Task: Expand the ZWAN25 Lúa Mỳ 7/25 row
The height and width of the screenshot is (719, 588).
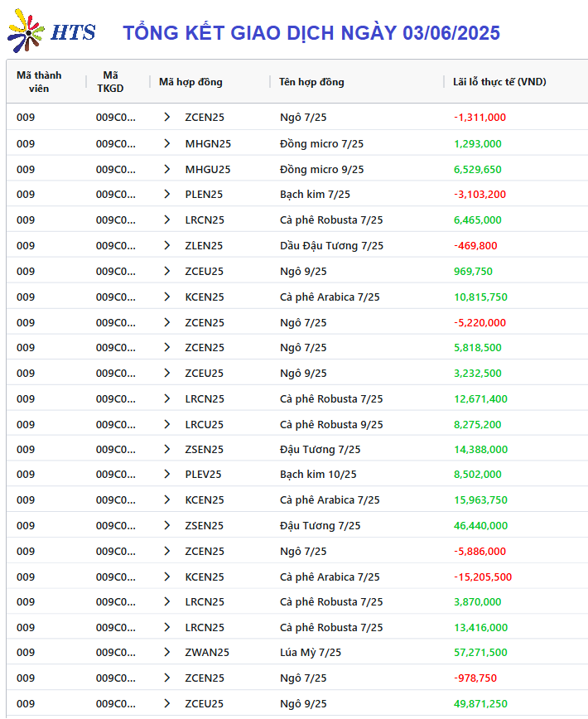Action: 166,652
